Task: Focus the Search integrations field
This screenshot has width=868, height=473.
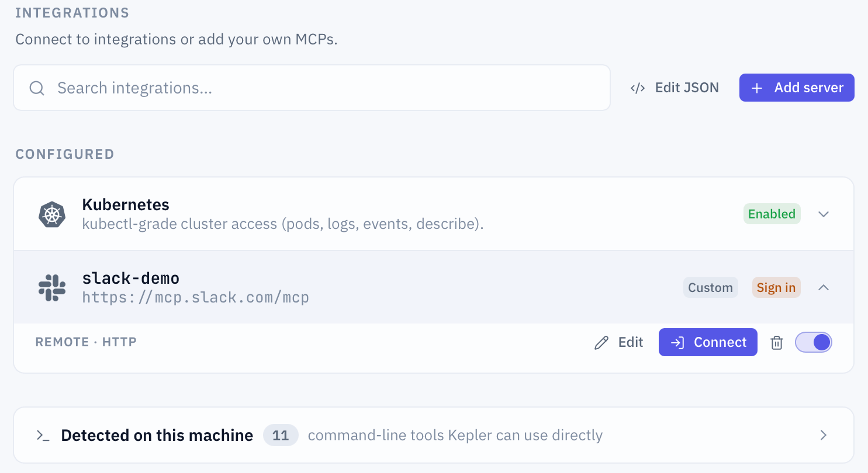Action: tap(312, 88)
